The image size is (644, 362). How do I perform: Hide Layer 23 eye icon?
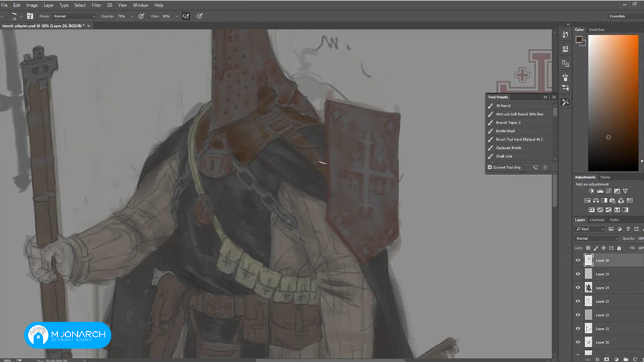(578, 301)
